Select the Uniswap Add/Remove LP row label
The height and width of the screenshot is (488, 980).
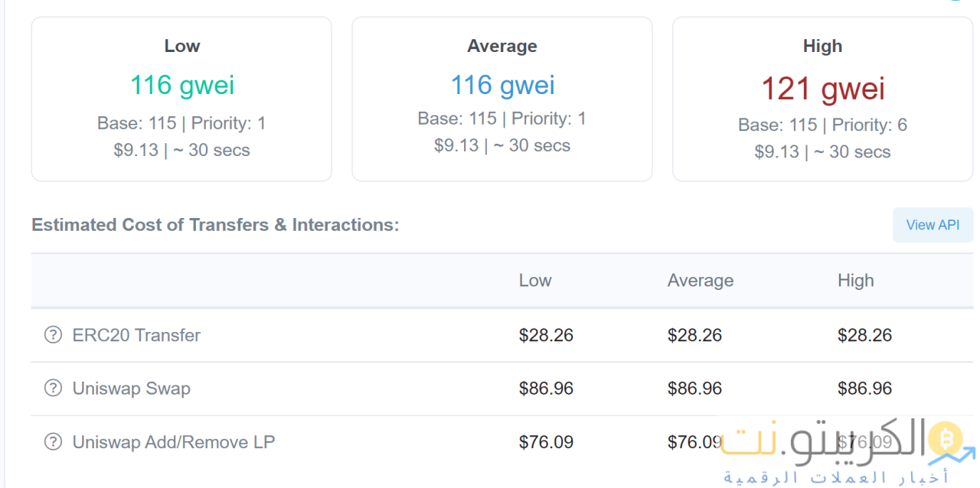174,442
